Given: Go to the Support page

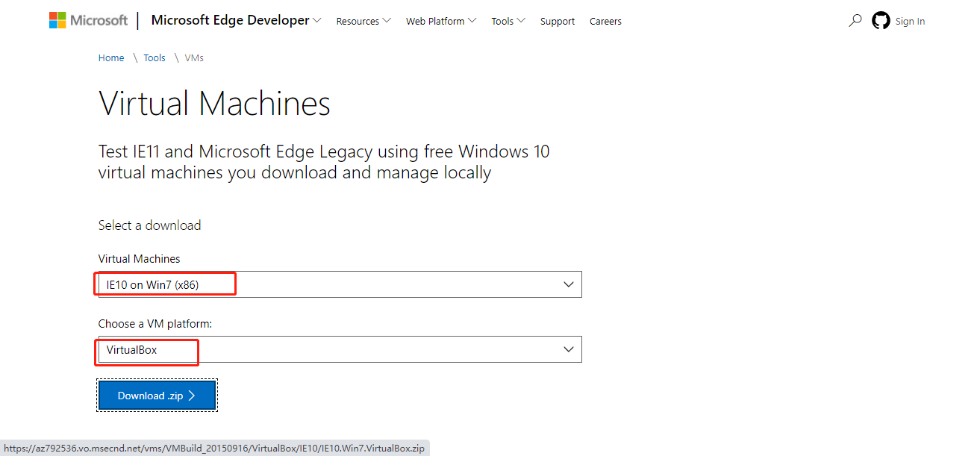Looking at the screenshot, I should click(x=558, y=21).
